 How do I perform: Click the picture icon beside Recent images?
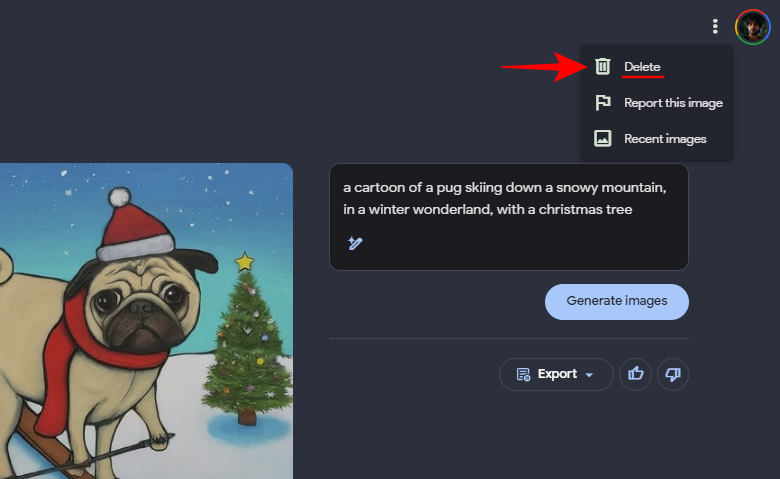(x=602, y=138)
